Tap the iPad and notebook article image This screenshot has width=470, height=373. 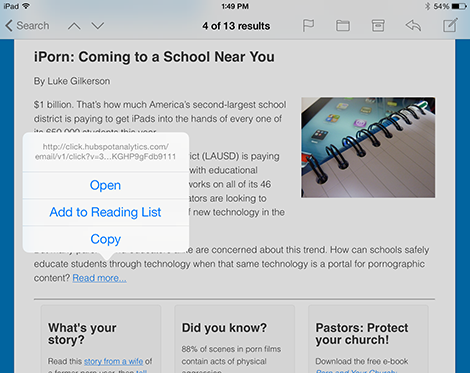coord(368,147)
